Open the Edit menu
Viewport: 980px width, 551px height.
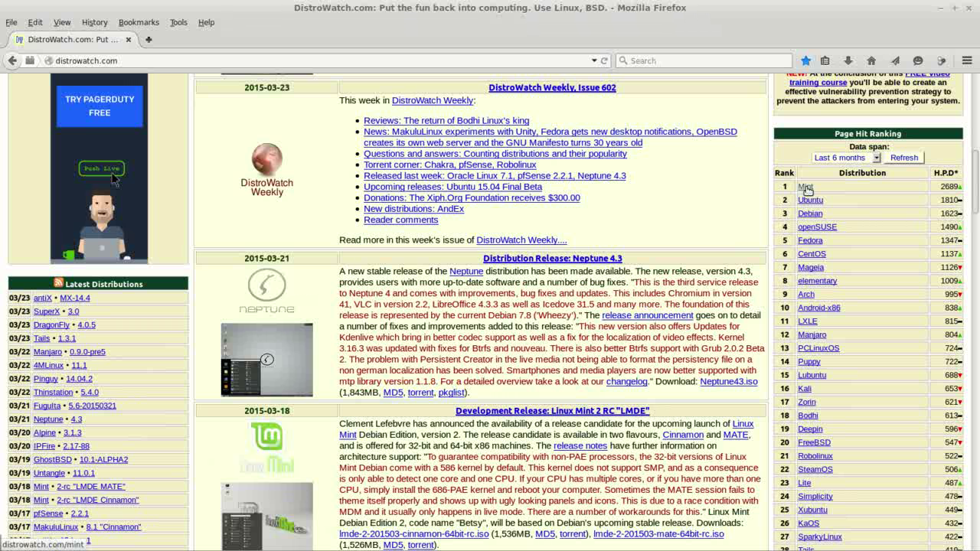coord(35,22)
